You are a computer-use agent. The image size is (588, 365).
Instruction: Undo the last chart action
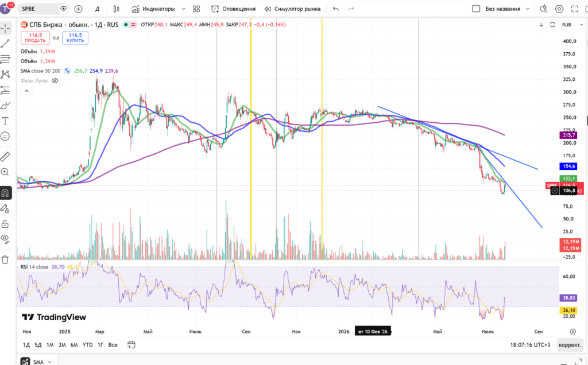click(x=335, y=9)
